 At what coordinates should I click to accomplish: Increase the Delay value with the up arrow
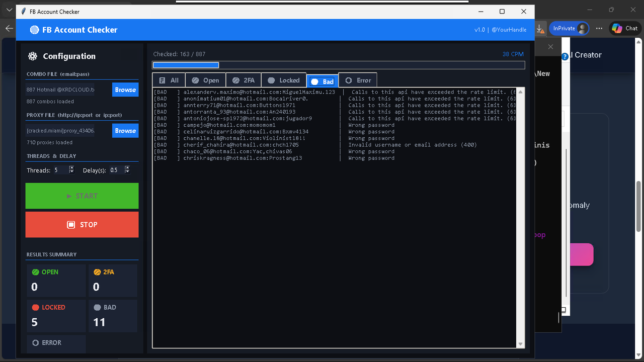127,168
